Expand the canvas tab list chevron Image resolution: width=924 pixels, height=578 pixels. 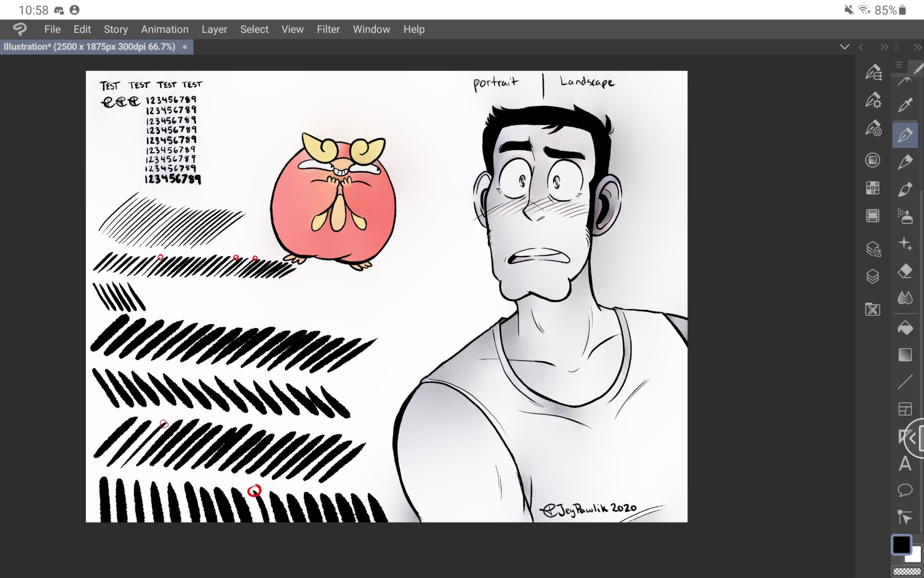point(845,47)
